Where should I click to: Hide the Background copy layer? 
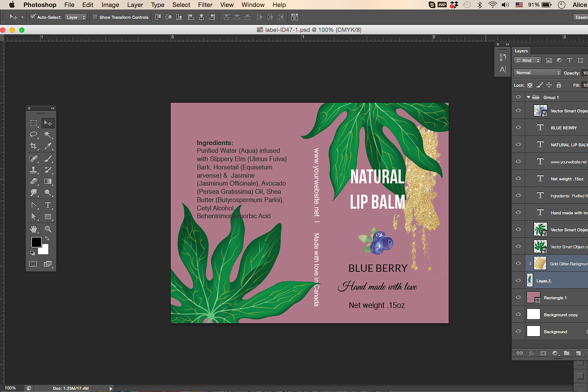point(518,315)
